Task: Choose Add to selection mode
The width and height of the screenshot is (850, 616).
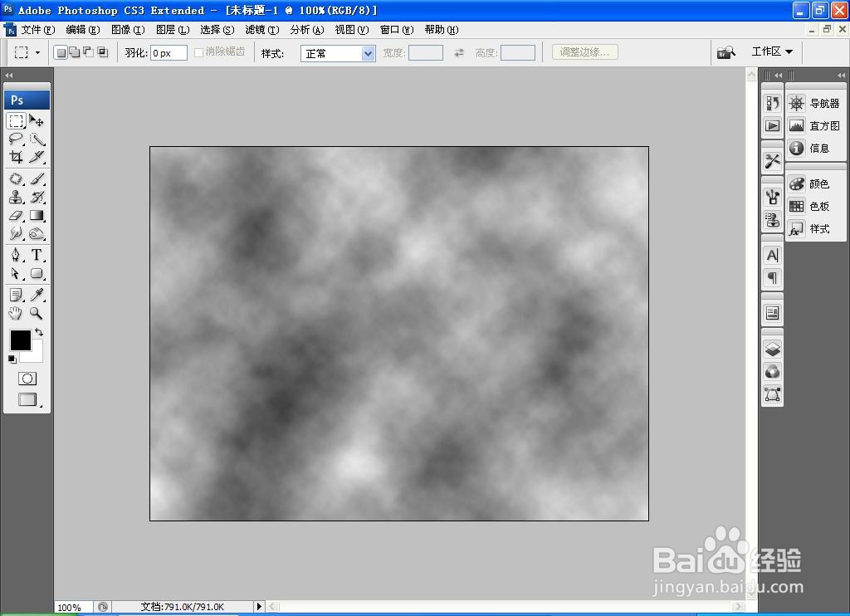Action: (x=75, y=52)
